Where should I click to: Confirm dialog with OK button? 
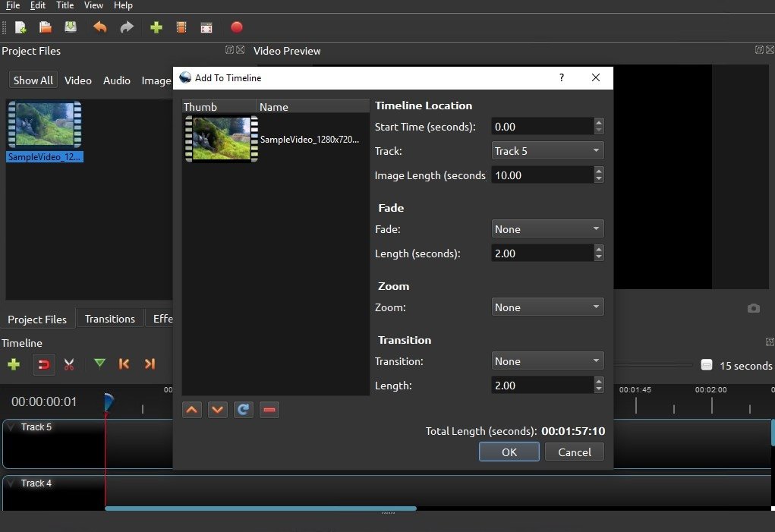[x=509, y=452]
